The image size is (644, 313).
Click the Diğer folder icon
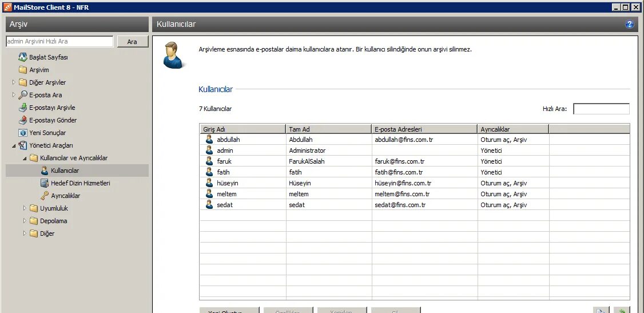pos(34,233)
